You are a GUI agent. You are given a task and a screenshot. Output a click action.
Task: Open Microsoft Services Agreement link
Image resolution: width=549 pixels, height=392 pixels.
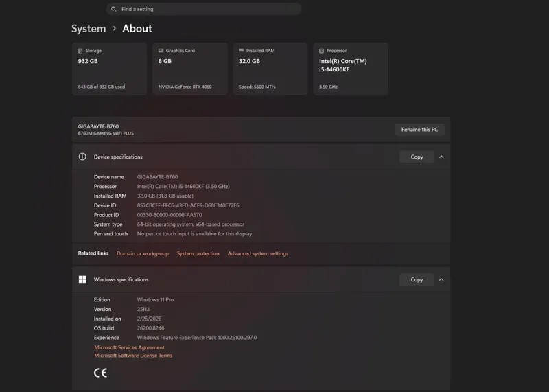pos(129,347)
